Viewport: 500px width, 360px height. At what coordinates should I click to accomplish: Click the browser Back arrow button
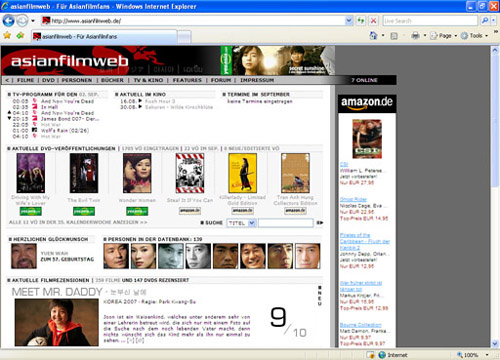8,21
